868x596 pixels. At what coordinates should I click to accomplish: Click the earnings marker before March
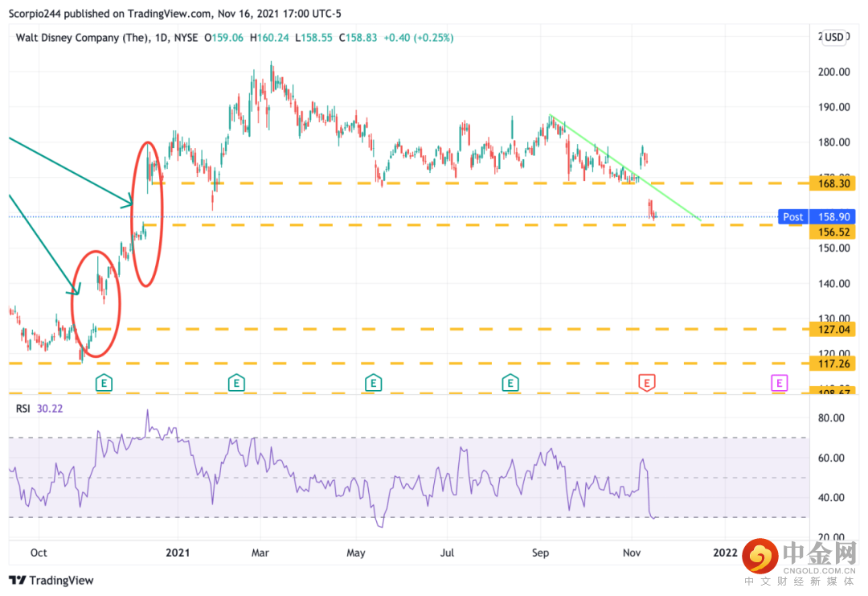pyautogui.click(x=236, y=383)
